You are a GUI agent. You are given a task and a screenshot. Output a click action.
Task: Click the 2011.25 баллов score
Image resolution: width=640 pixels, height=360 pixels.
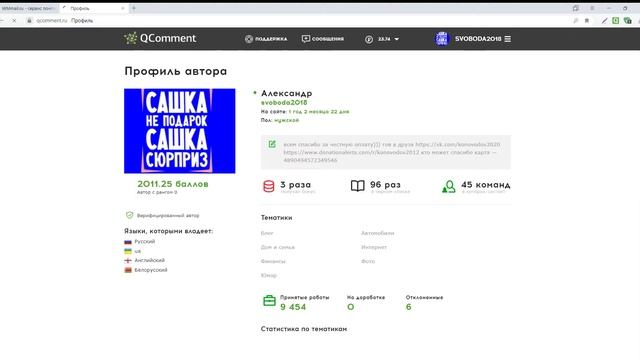173,184
